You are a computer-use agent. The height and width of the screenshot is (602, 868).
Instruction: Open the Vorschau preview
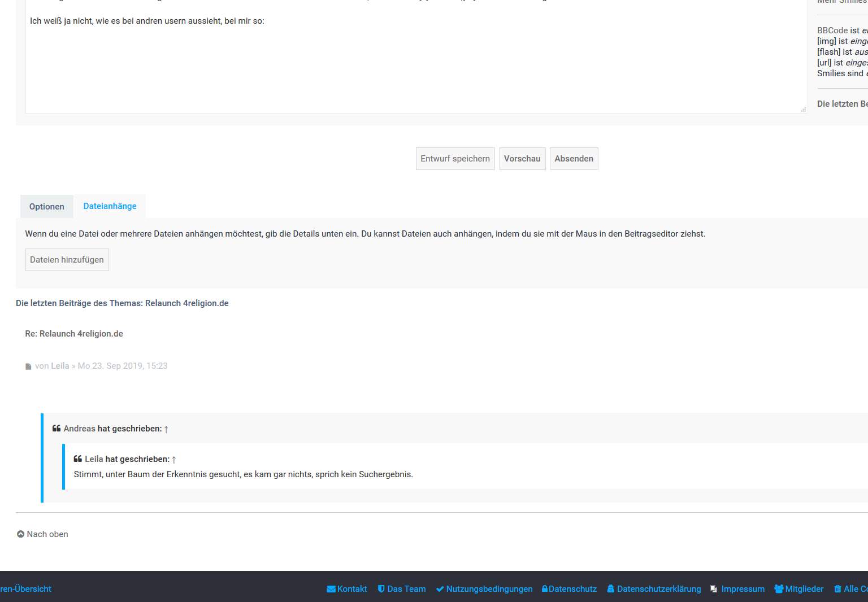tap(522, 159)
